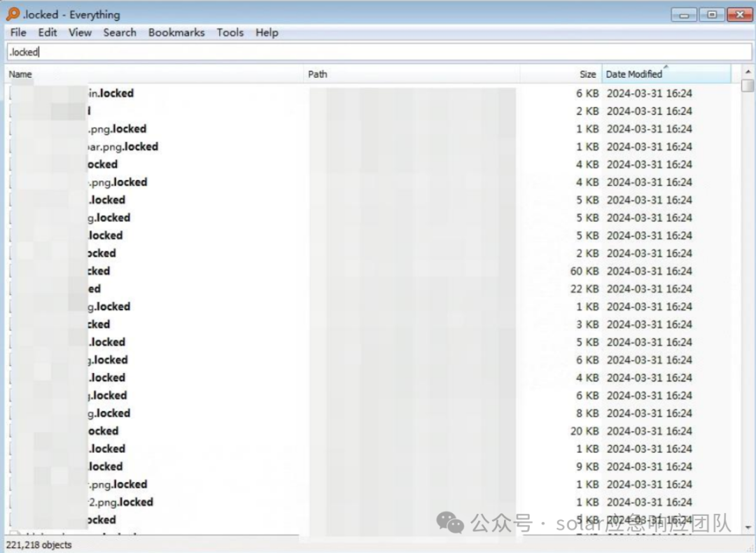Click the Everything magnifier icon in title bar
756x553 pixels.
[x=13, y=14]
